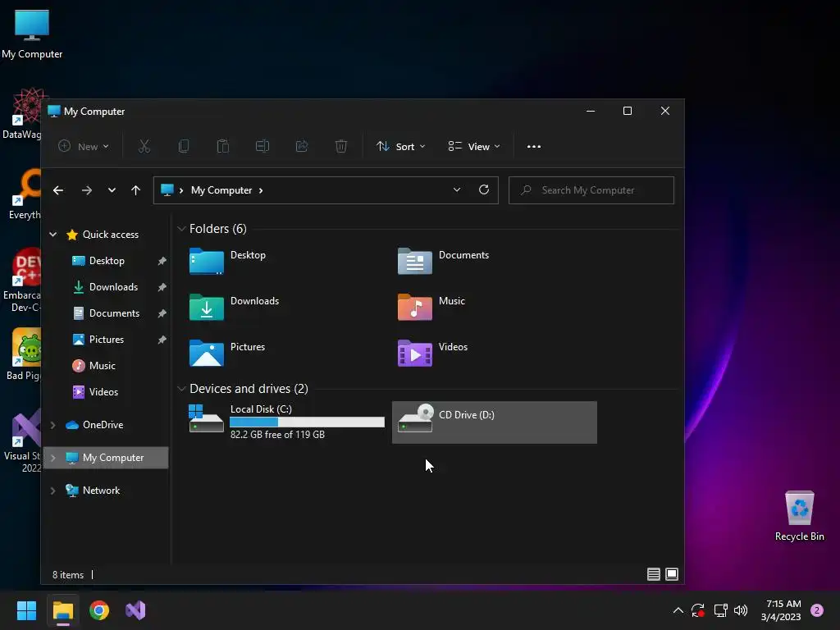Launch Google Chrome from the taskbar
The image size is (840, 630).
pyautogui.click(x=99, y=610)
